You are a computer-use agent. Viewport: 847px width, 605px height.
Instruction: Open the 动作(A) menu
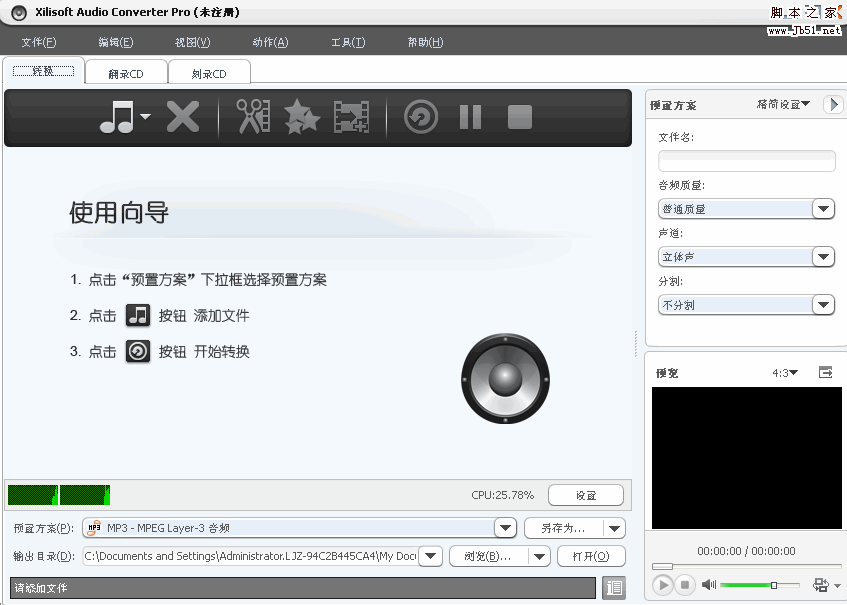pyautogui.click(x=270, y=42)
